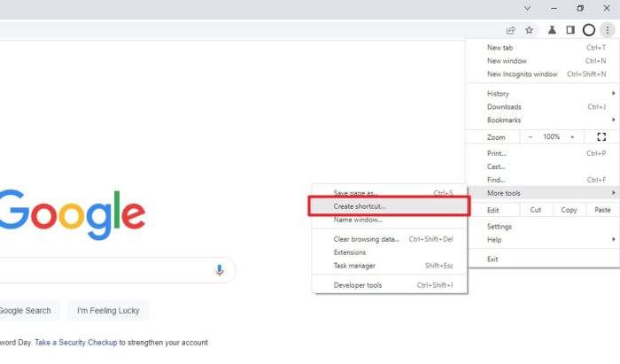Open a New Incognito window

tap(542, 74)
